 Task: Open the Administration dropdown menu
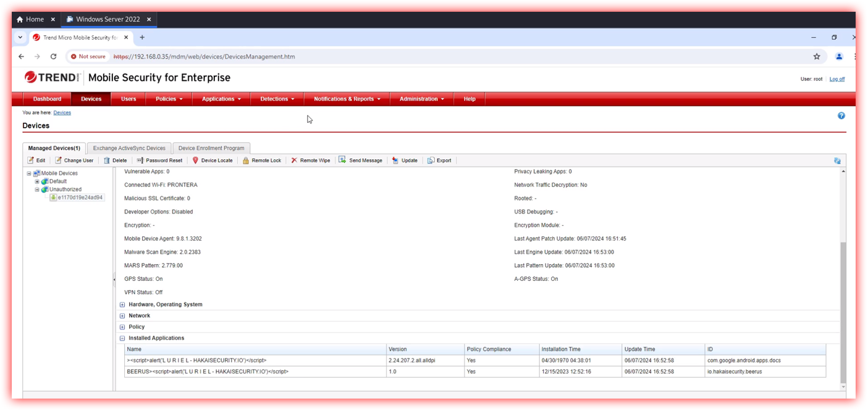tap(422, 99)
